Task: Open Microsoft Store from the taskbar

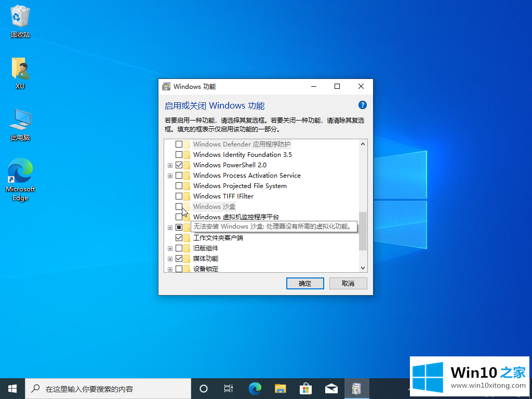Action: point(305,389)
